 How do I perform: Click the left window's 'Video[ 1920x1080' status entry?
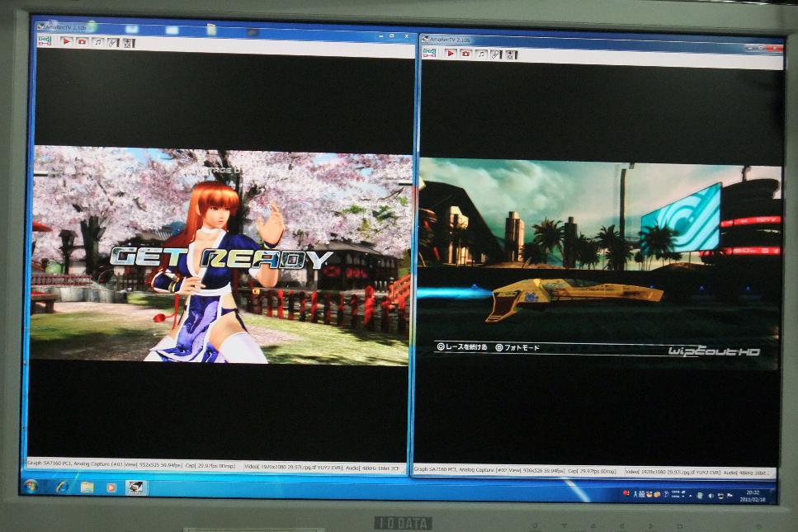[294, 467]
